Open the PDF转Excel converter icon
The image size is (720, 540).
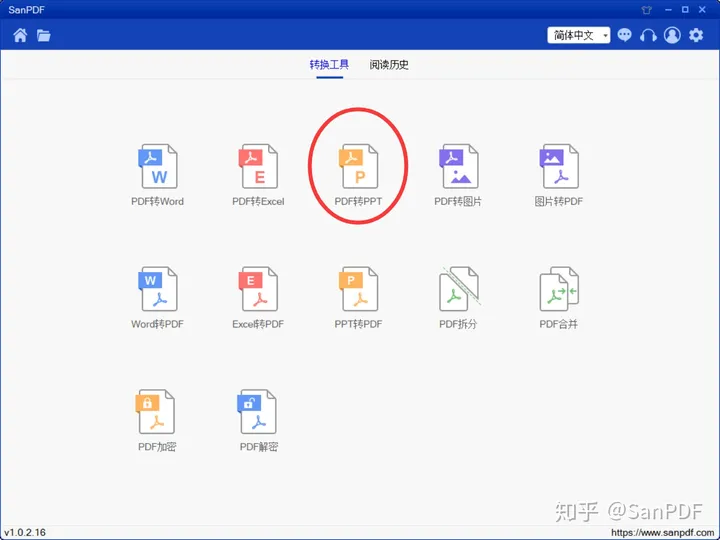tap(258, 166)
